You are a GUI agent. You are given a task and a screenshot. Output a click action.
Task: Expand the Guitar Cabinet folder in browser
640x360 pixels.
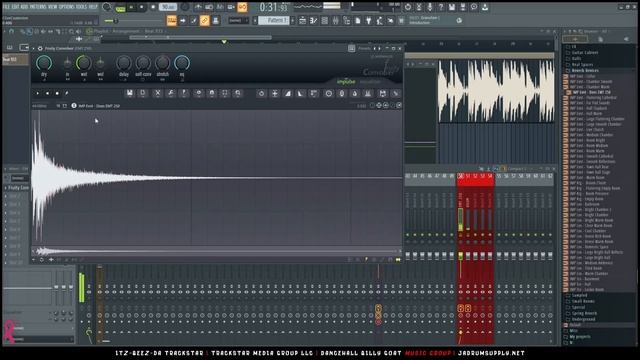(x=584, y=53)
